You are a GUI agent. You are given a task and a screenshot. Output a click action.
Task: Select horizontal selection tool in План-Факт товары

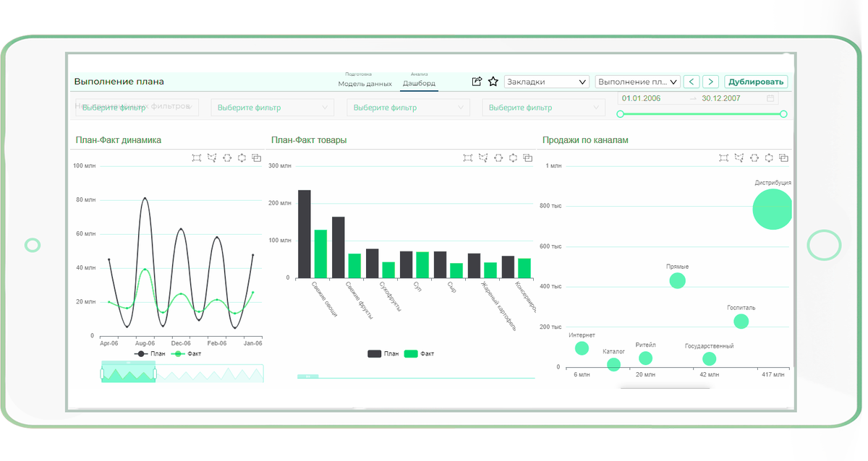pyautogui.click(x=498, y=158)
